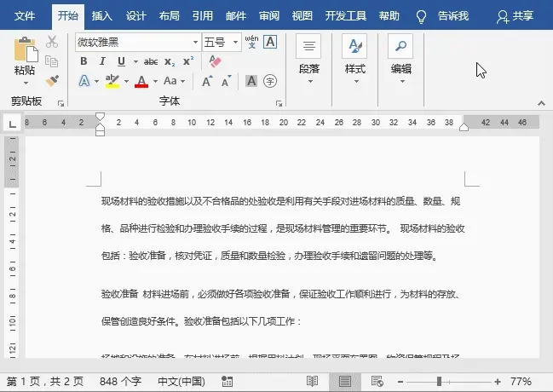Open the font name dropdown 微软雅黑

(x=195, y=43)
